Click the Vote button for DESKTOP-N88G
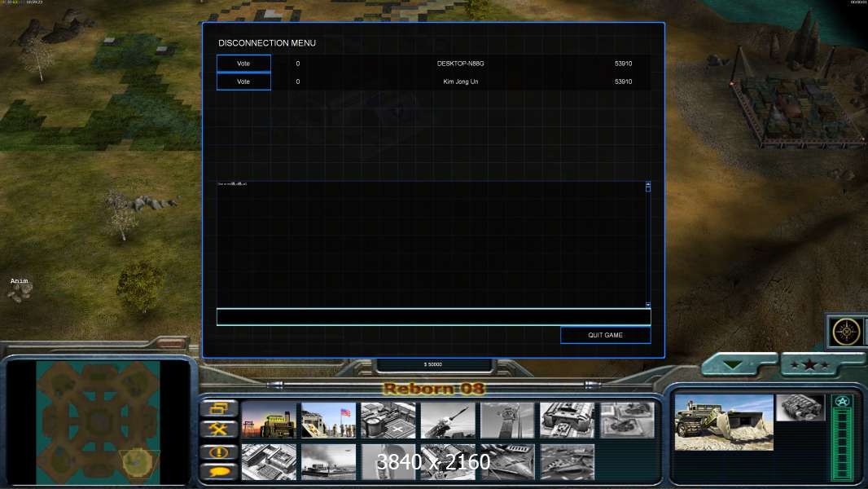 tap(243, 64)
